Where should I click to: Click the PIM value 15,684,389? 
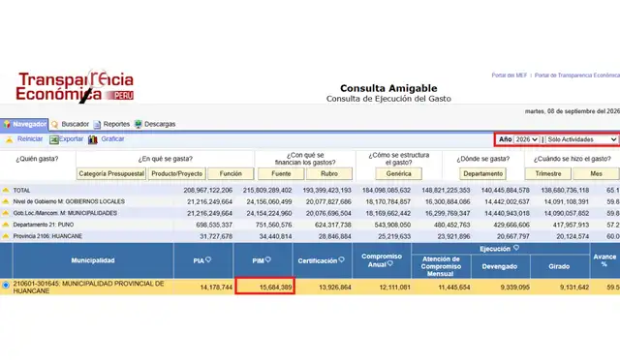(275, 288)
